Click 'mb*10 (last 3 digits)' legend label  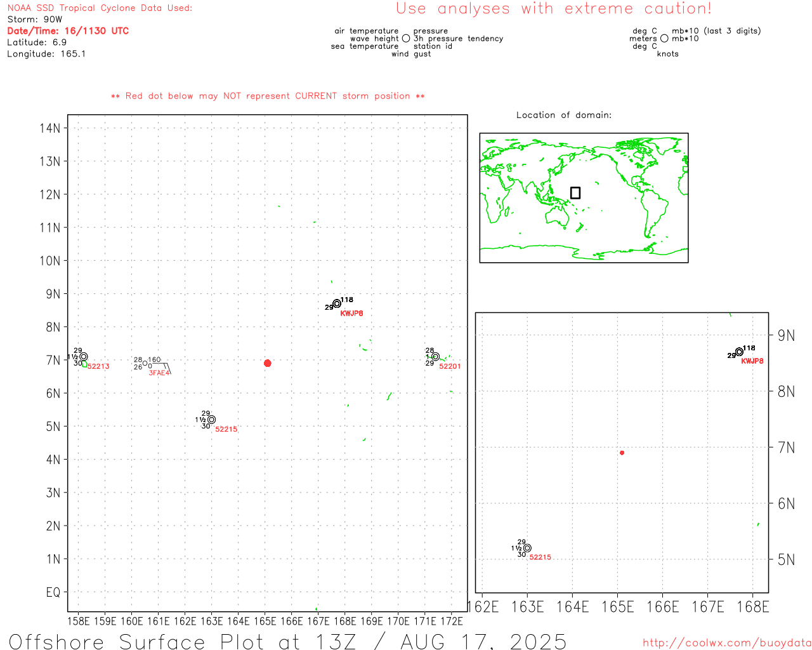pos(716,31)
